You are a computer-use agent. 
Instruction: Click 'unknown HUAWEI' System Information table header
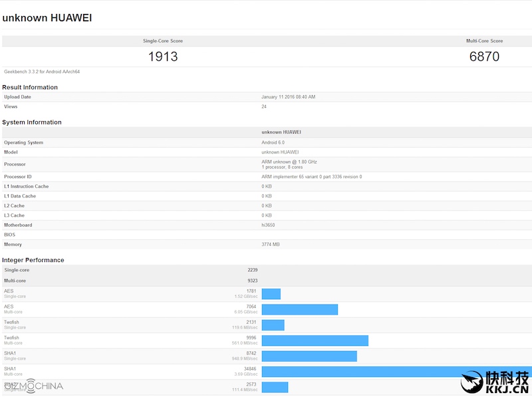(x=281, y=132)
